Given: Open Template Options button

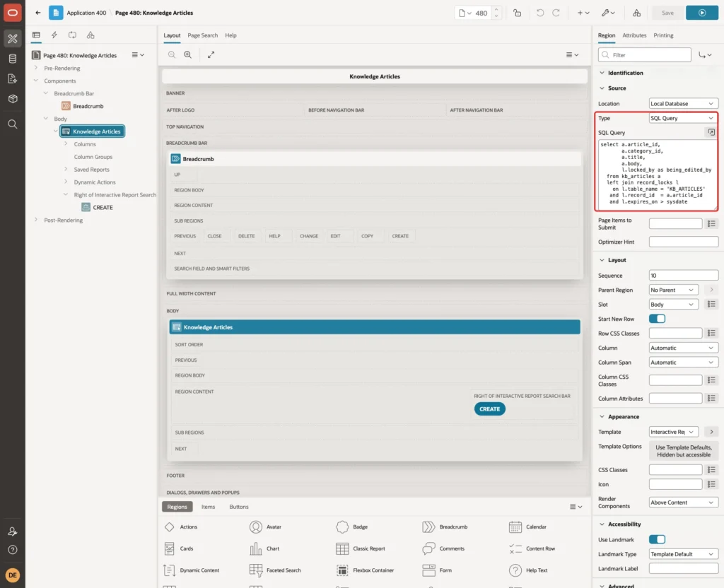Looking at the screenshot, I should point(684,451).
